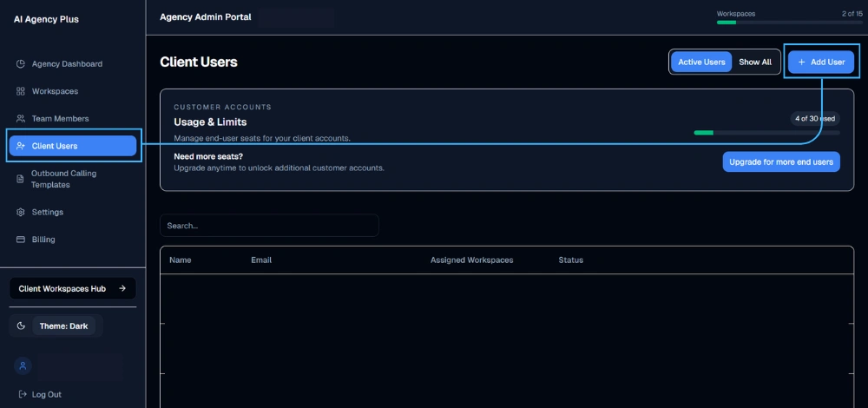Click the Agency Dashboard pie-chart icon
Screen dimensions: 868x408
click(x=21, y=63)
